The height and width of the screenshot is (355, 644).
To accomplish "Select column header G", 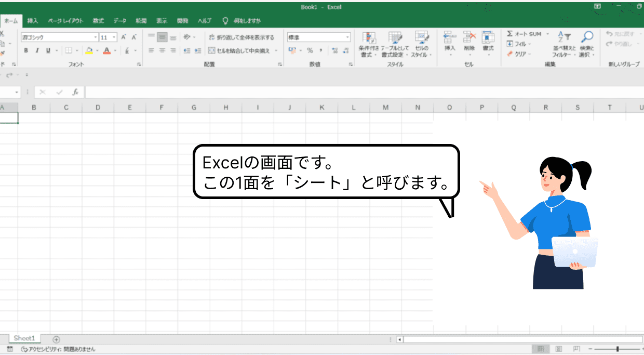I will (194, 108).
